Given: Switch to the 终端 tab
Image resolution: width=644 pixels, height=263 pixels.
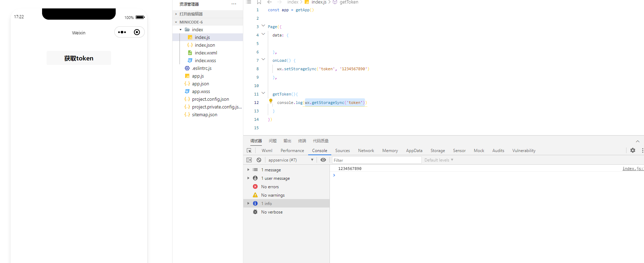Looking at the screenshot, I should pos(302,141).
